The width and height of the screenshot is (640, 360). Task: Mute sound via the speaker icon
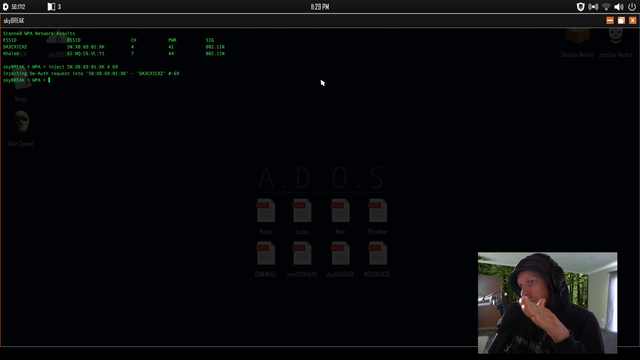pos(619,7)
